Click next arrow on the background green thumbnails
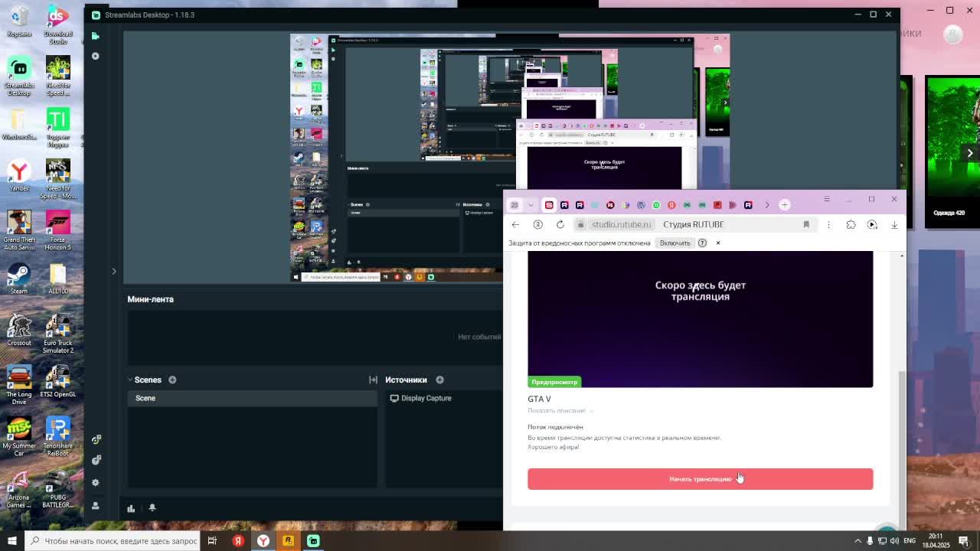The image size is (980, 551). (969, 153)
